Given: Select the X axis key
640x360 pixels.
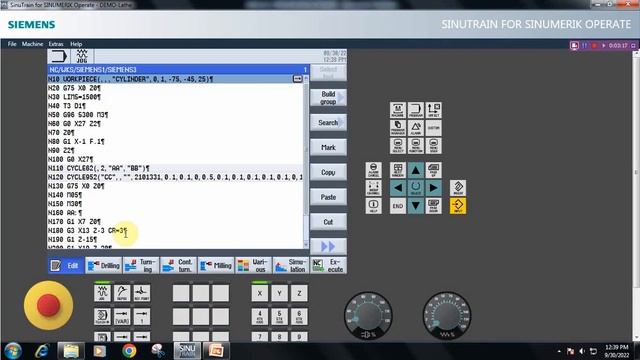Looking at the screenshot, I should (x=260, y=293).
